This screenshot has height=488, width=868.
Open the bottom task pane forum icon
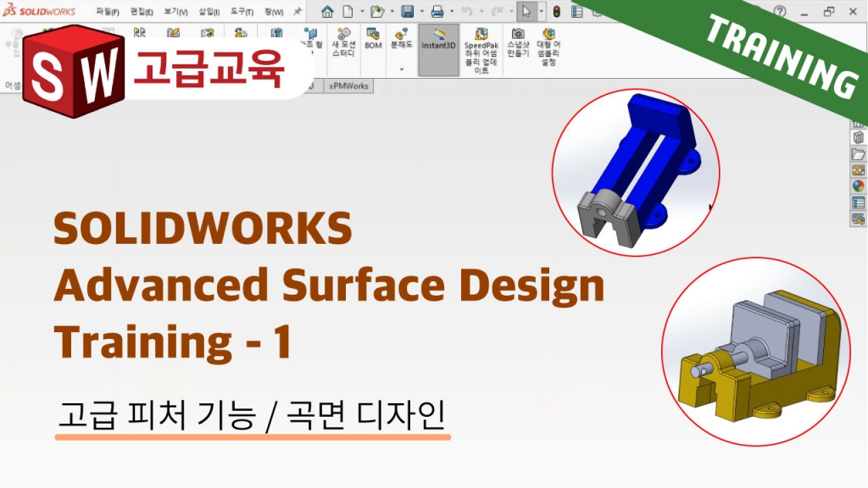(859, 219)
